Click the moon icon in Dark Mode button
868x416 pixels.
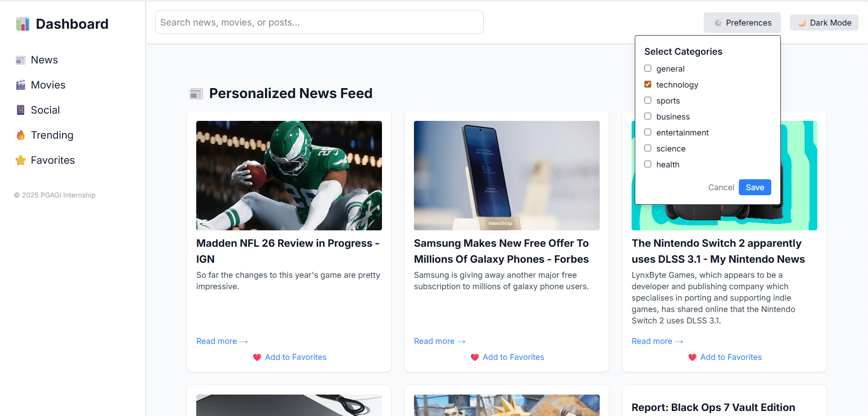802,23
